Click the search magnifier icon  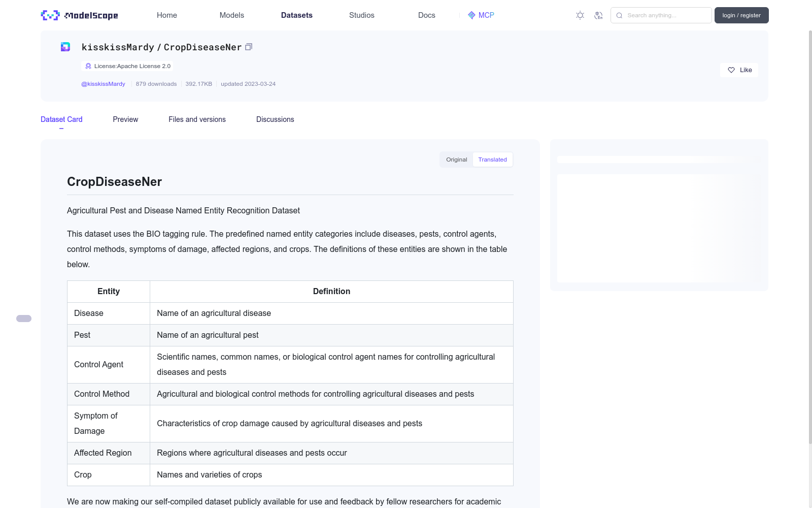pyautogui.click(x=619, y=15)
